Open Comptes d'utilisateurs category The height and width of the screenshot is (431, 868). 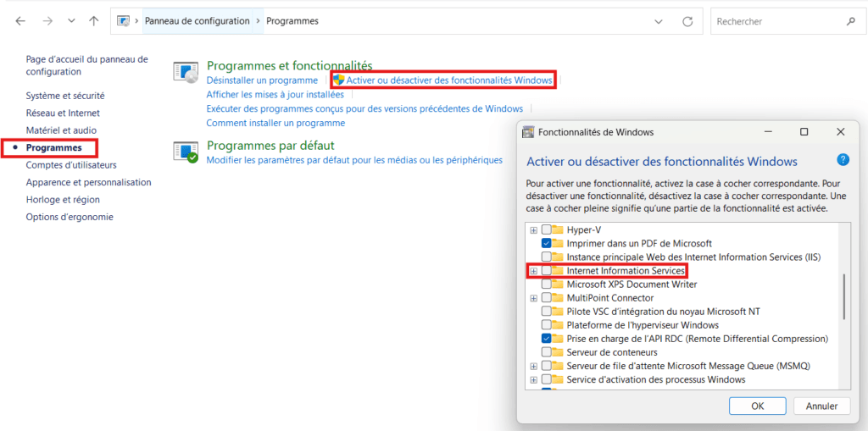click(71, 165)
